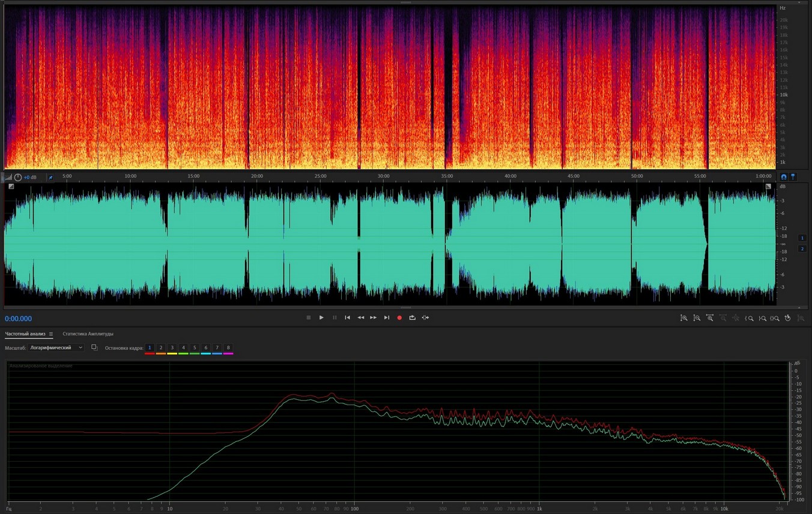
Task: Click Zoom to In Point icon
Action: (x=749, y=318)
